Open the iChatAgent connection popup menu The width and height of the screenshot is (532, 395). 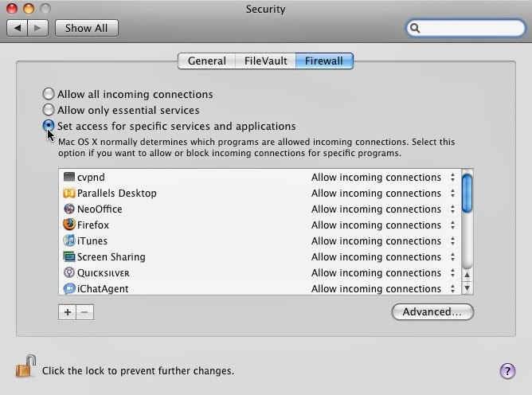click(x=452, y=288)
